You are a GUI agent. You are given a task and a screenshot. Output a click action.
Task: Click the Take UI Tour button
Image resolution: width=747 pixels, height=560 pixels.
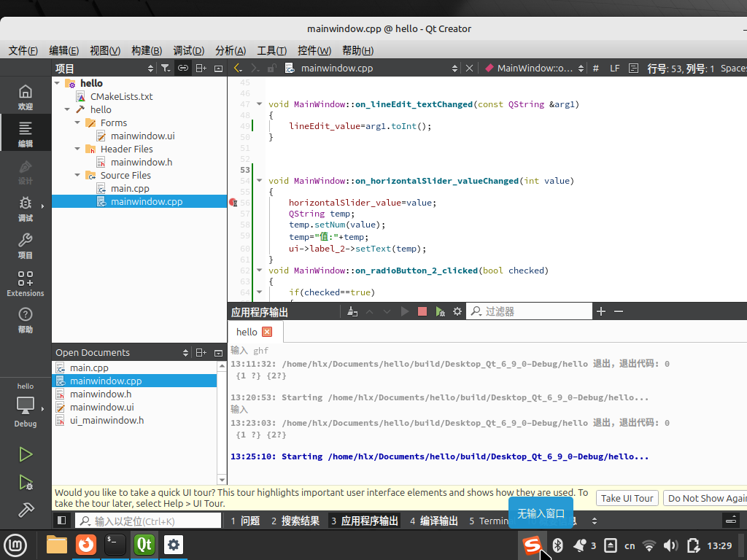(627, 498)
